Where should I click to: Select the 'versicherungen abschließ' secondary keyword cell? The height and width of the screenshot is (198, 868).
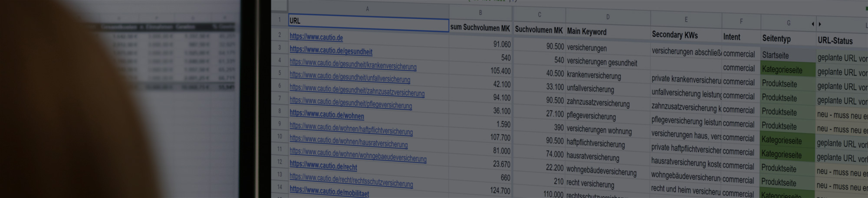(x=686, y=52)
